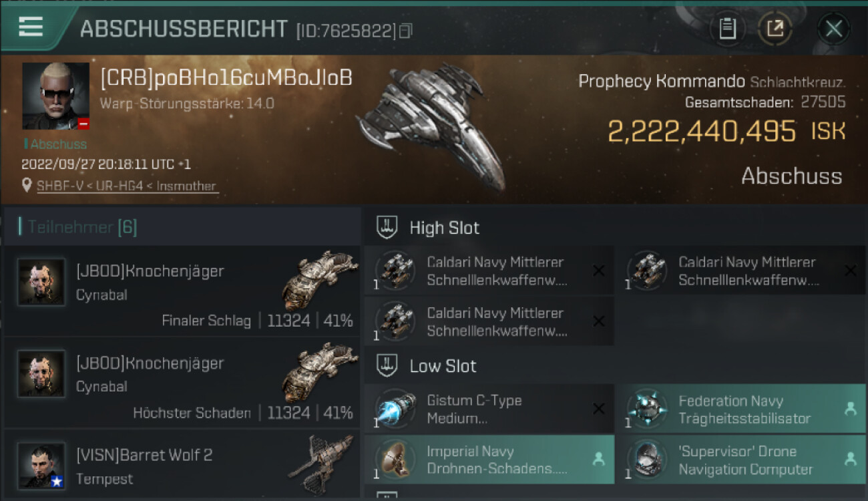
Task: Open Barret Wolf 2's pilot portrait
Action: (x=41, y=466)
